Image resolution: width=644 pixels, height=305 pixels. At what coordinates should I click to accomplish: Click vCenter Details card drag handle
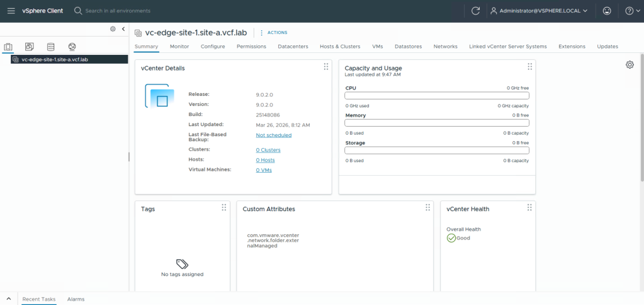(x=325, y=67)
